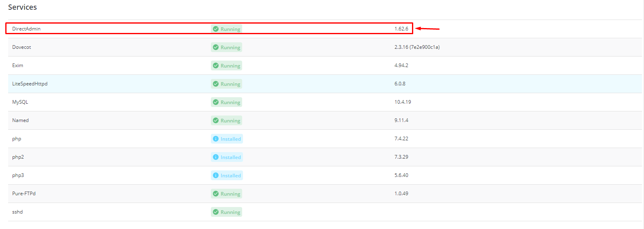The width and height of the screenshot is (644, 229).
Task: Click the Running label for Dovecot
Action: [230, 48]
